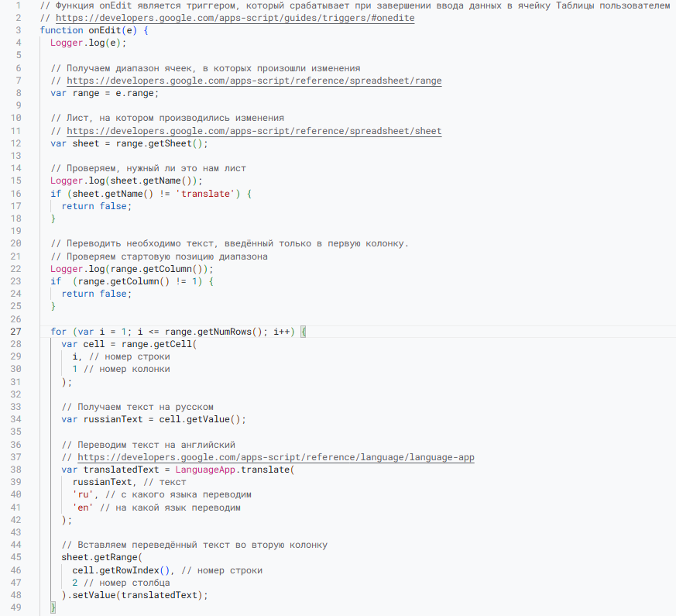The image size is (676, 616).
Task: Open the triggers #onedite documentation link
Action: click(x=235, y=18)
